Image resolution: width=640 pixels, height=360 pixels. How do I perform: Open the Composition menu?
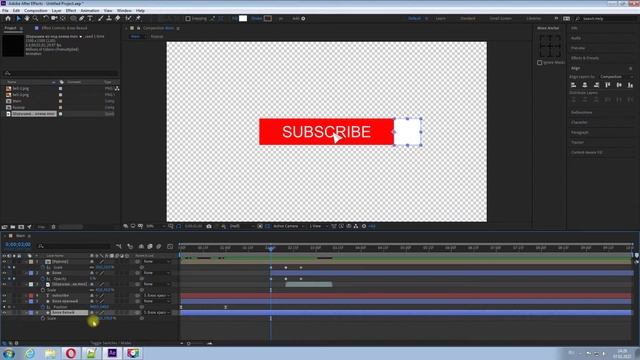[x=36, y=11]
